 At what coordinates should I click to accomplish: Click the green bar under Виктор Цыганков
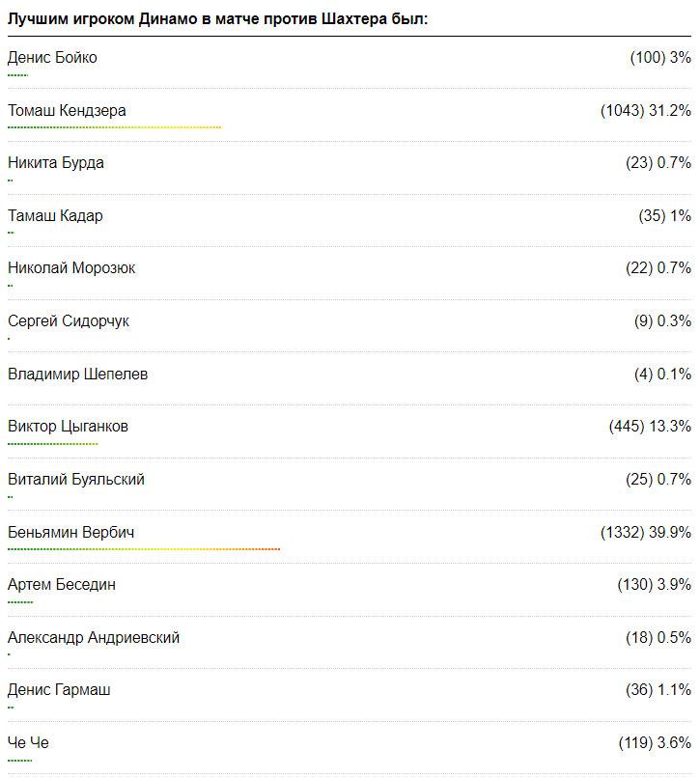[53, 444]
